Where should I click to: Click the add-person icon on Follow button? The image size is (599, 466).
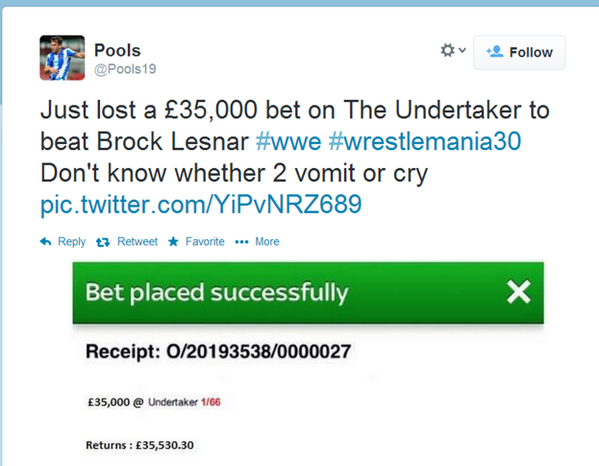[495, 51]
